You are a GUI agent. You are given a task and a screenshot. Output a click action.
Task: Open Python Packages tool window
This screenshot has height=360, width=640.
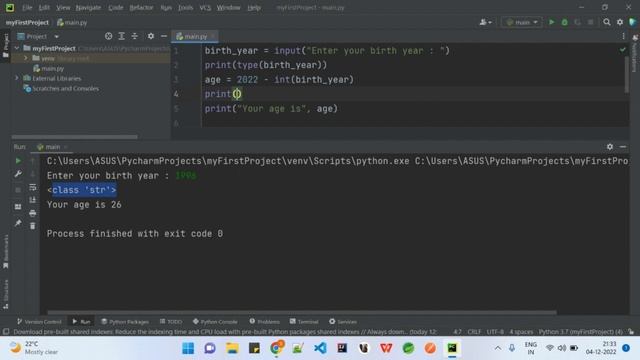[125, 322]
